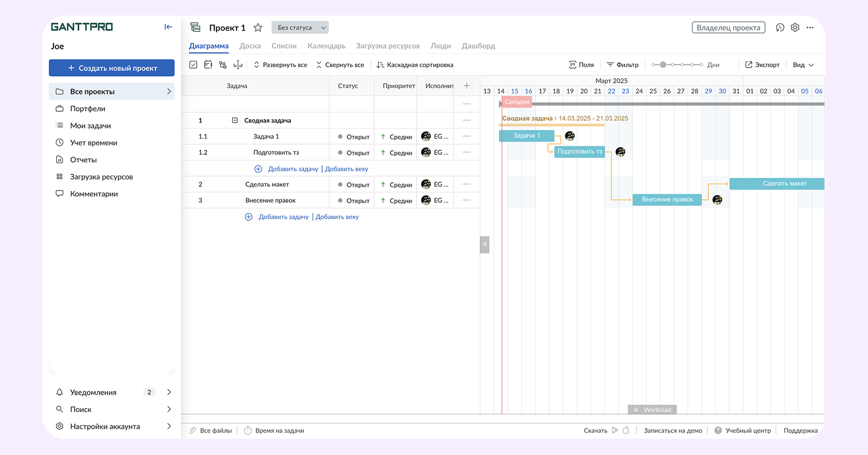This screenshot has width=868, height=455.
Task: Select the bulk change checkbox icon
Action: pyautogui.click(x=193, y=64)
